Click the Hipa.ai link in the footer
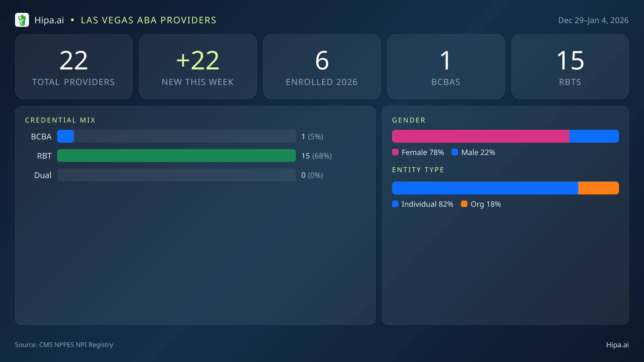 point(617,345)
